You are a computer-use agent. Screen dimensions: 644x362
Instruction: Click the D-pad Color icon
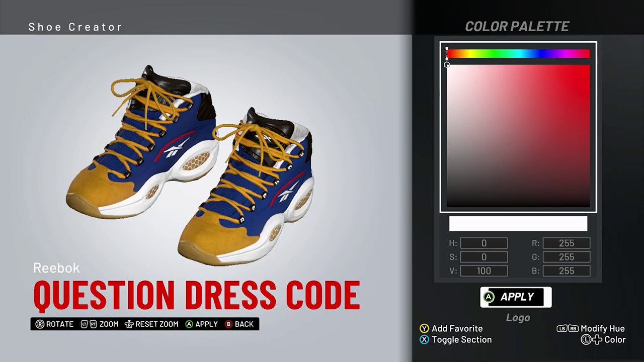tap(597, 340)
